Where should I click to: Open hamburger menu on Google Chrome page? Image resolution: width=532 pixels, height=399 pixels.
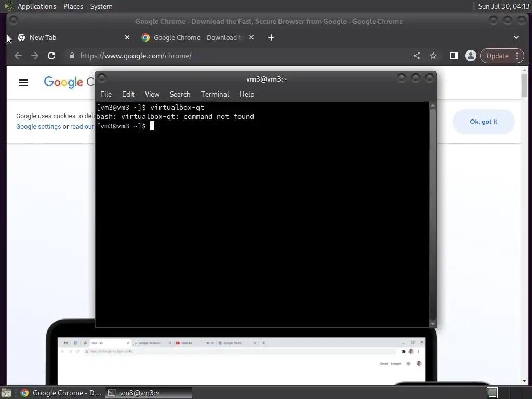(23, 83)
